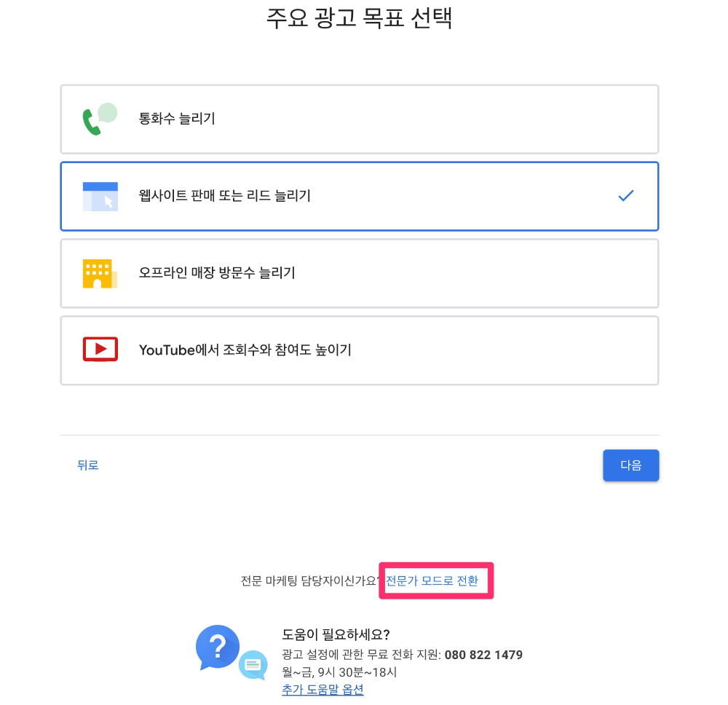The image size is (728, 705).
Task: Click the support hours 월~금 text
Action: pos(339,672)
